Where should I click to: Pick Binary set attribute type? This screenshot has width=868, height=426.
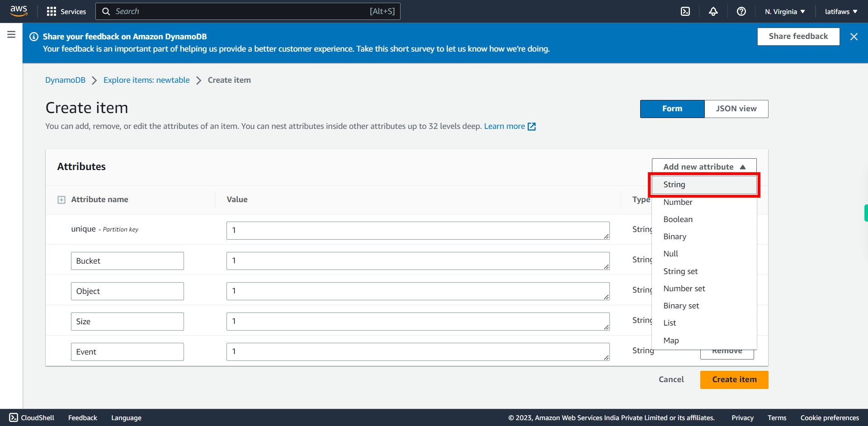click(704, 306)
